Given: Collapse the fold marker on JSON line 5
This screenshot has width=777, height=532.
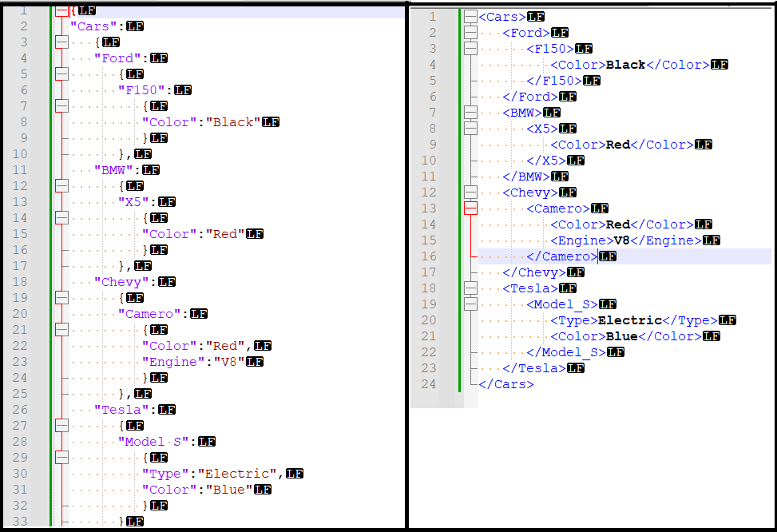Looking at the screenshot, I should pos(62,74).
